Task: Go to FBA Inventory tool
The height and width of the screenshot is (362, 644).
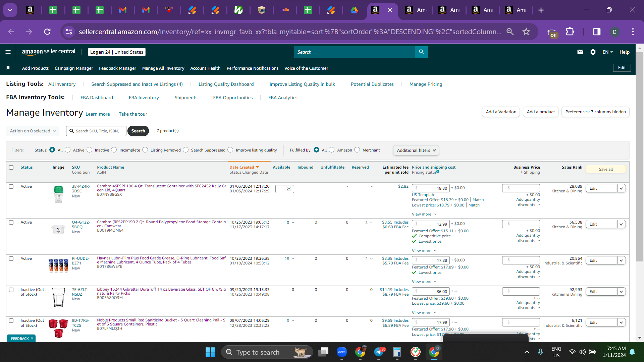Action: coord(144,98)
